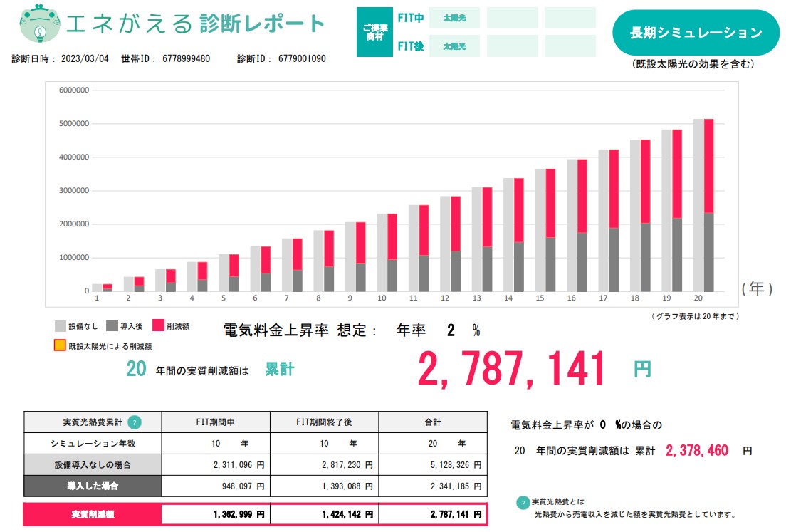The width and height of the screenshot is (786, 532).
Task: Click the 6000000 axis label
Action: tap(74, 90)
